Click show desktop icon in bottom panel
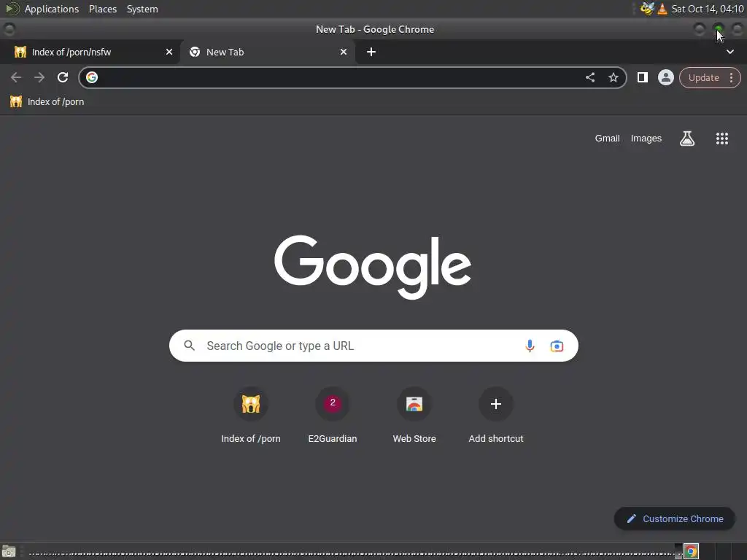This screenshot has width=747, height=560. click(x=9, y=551)
